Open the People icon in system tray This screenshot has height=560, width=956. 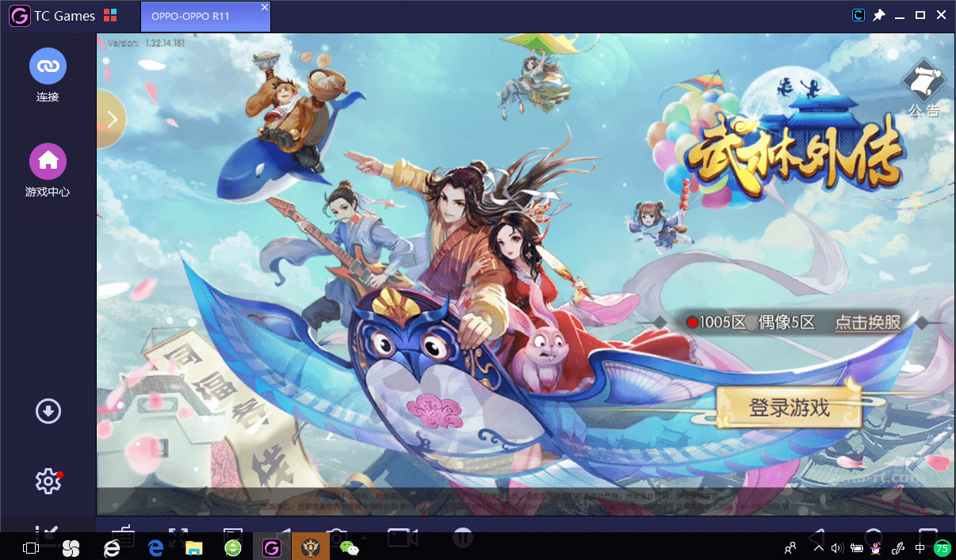pyautogui.click(x=790, y=547)
